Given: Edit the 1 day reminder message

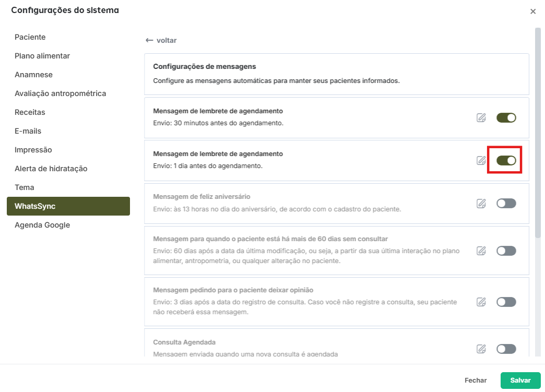Looking at the screenshot, I should click(x=481, y=161).
